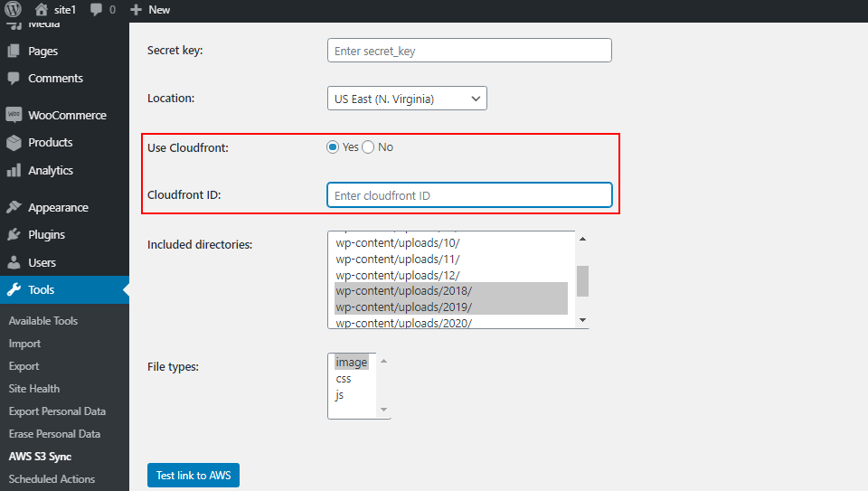
Task: Select Yes for Use Cloudfront
Action: (333, 147)
